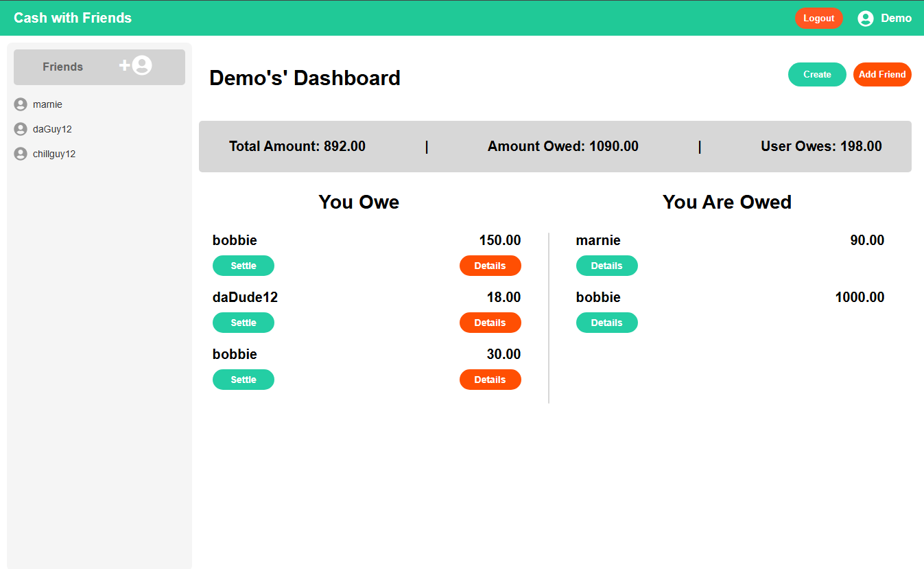Screen dimensions: 924x569
Task: Click chillguy12's avatar icon in sidebar
Action: (x=21, y=154)
